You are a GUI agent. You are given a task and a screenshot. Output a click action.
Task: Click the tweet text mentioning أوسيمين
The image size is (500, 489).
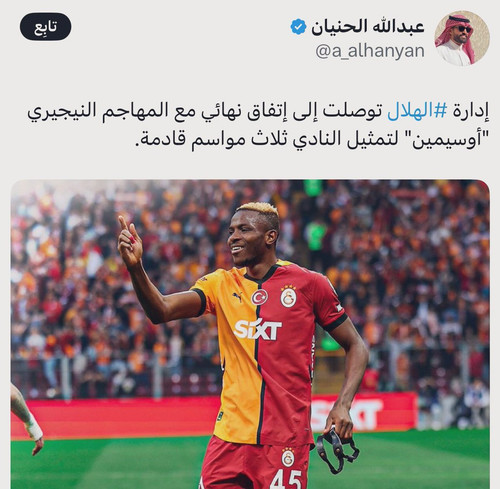click(x=258, y=125)
